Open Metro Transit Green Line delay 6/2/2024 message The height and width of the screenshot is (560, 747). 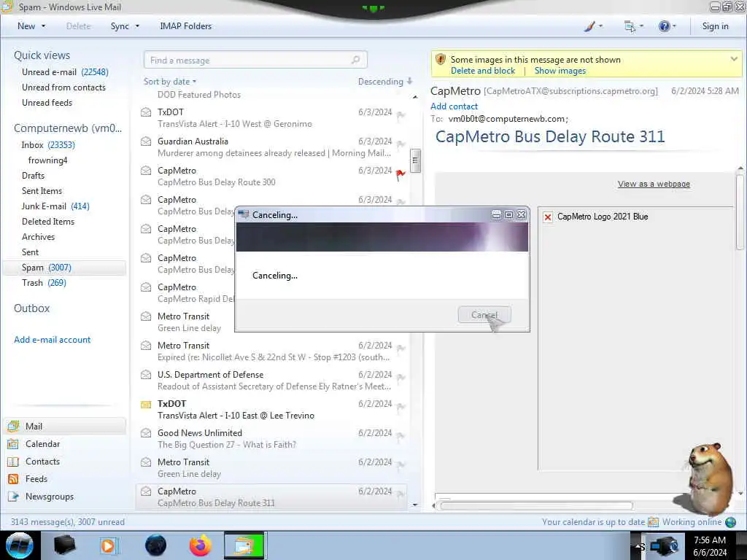pos(271,468)
